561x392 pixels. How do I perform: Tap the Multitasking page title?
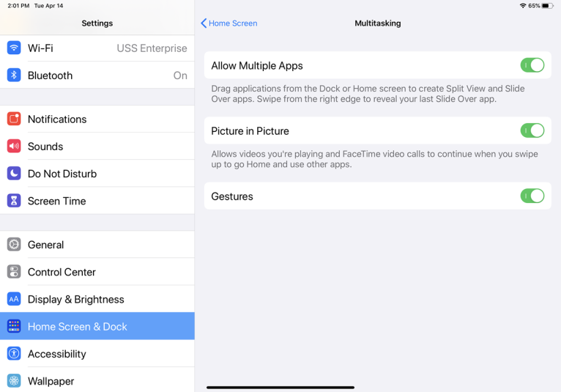click(x=377, y=23)
